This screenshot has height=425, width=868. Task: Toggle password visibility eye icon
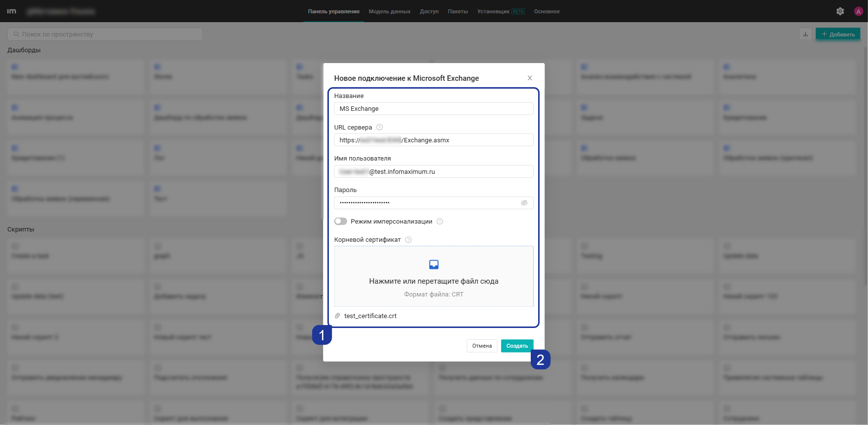(x=524, y=203)
